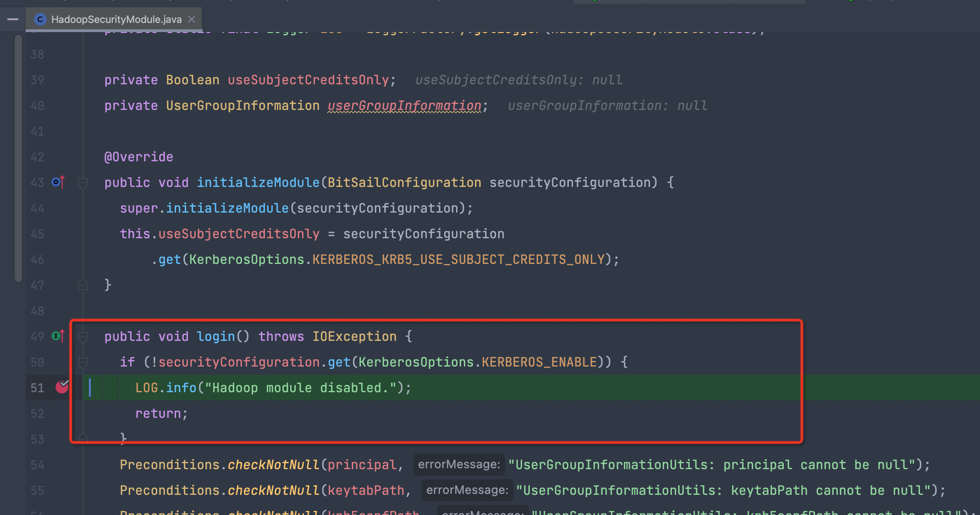Disable the breakpoint on line 51

62,388
